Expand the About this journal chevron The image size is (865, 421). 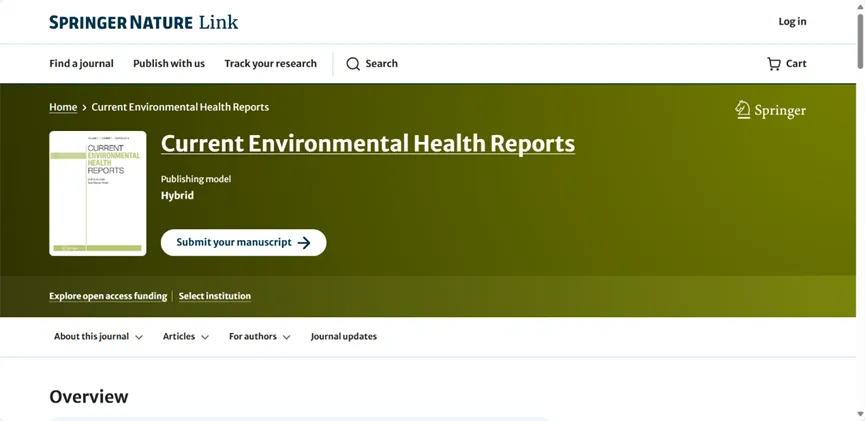(x=139, y=337)
